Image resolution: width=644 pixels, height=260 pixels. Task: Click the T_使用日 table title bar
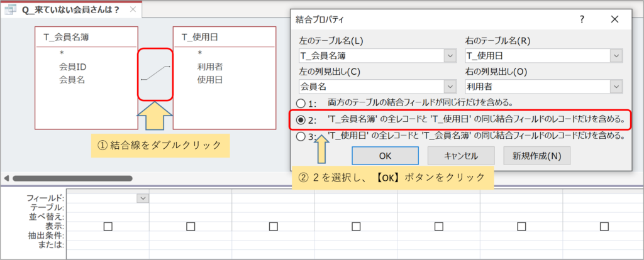225,37
